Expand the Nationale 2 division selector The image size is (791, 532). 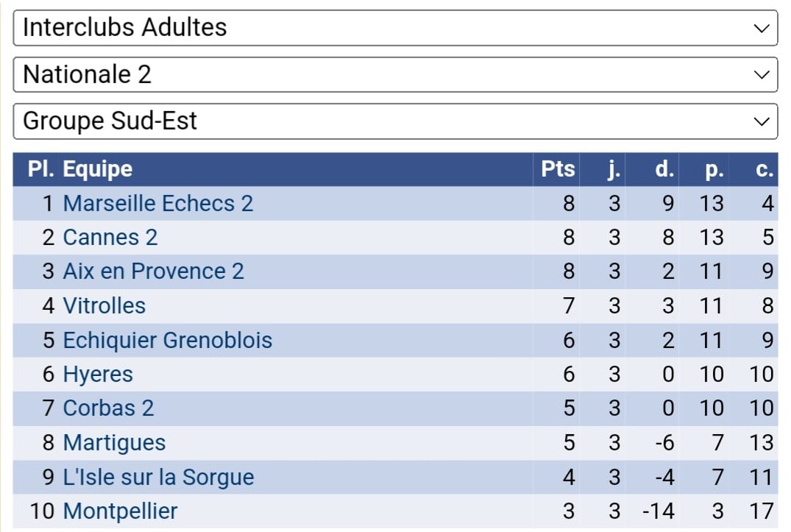click(x=395, y=74)
